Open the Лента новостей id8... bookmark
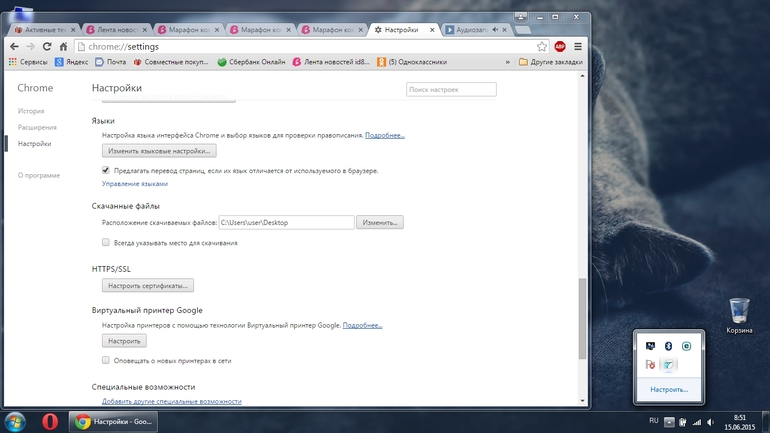The height and width of the screenshot is (433, 770). [331, 62]
